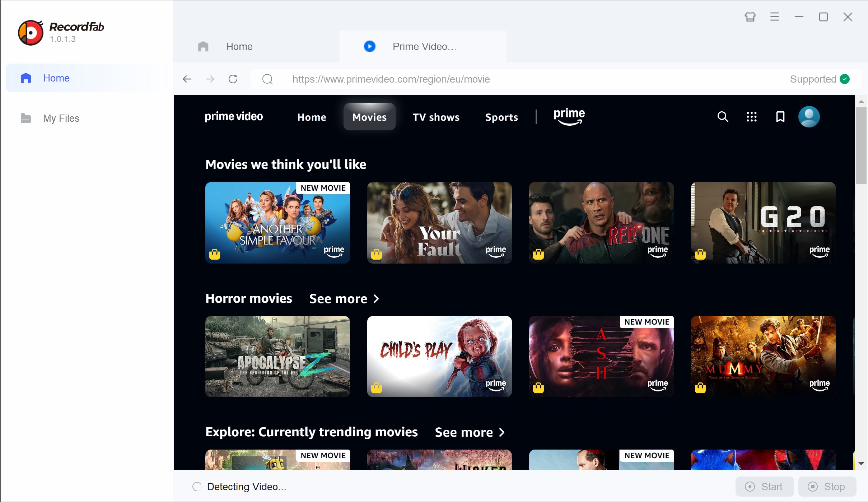Click the RecordFab logo icon
Screen dimensions: 868x502
(31, 33)
